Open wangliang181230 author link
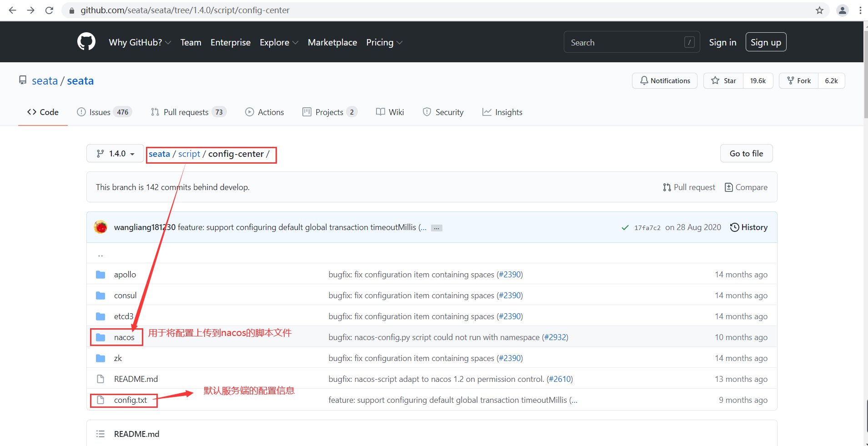The height and width of the screenshot is (446, 868). (x=145, y=227)
